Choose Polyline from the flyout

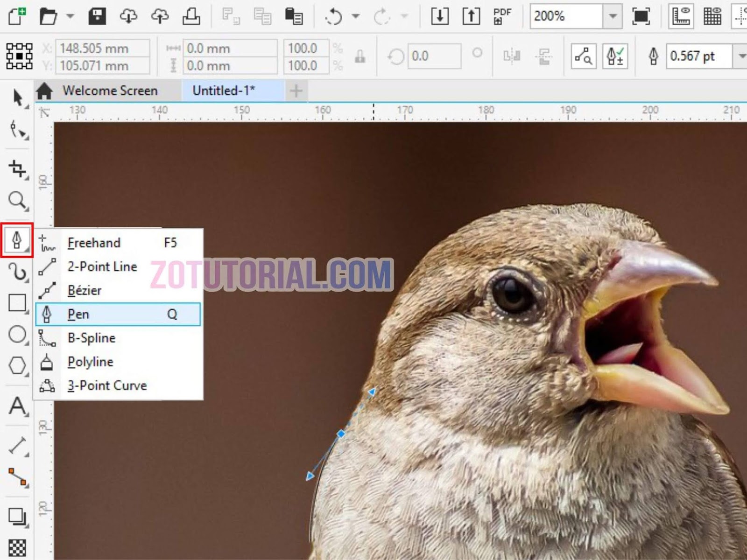point(118,362)
